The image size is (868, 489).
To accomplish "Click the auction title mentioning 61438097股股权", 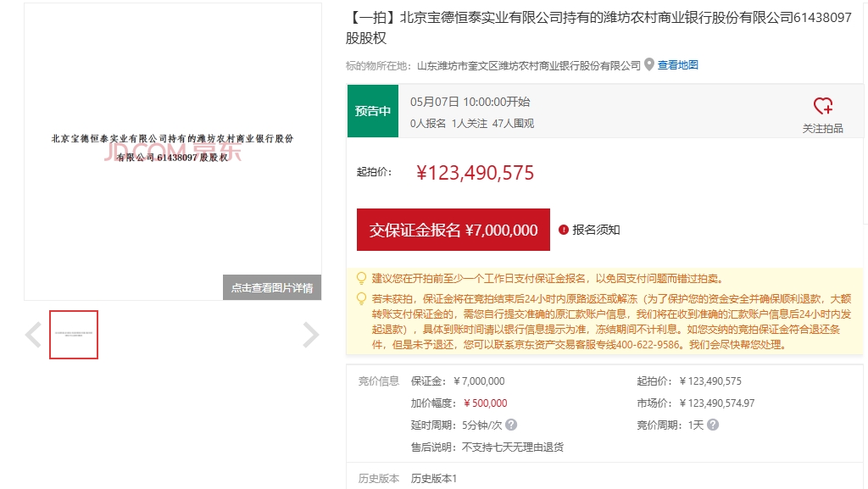I will coord(598,28).
